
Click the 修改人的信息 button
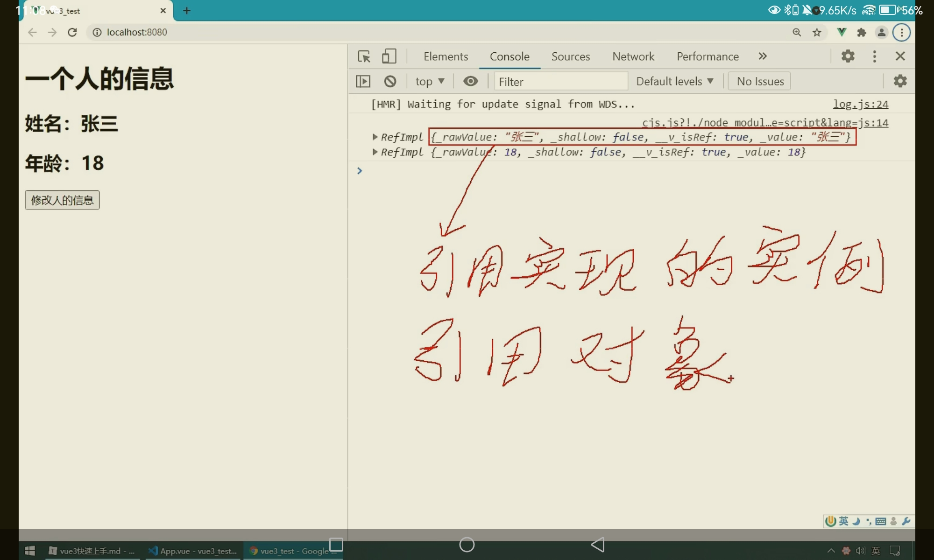point(62,200)
